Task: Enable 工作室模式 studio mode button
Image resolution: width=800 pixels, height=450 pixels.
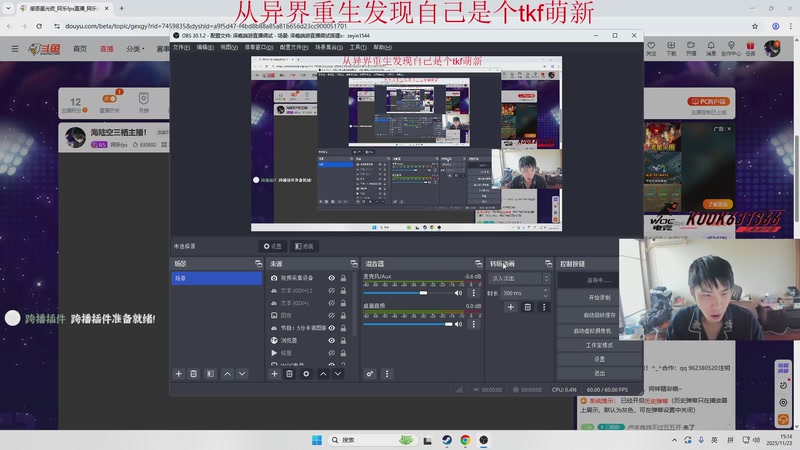Action: (599, 345)
